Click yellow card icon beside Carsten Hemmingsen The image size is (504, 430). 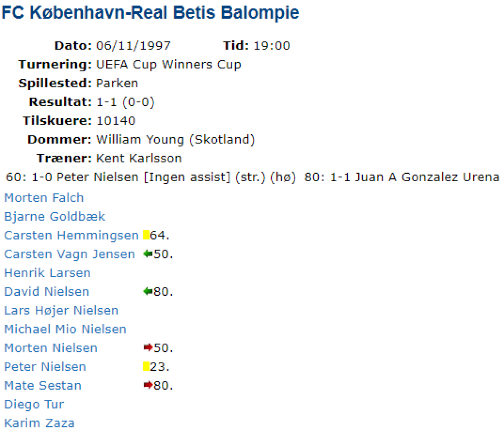(x=146, y=235)
